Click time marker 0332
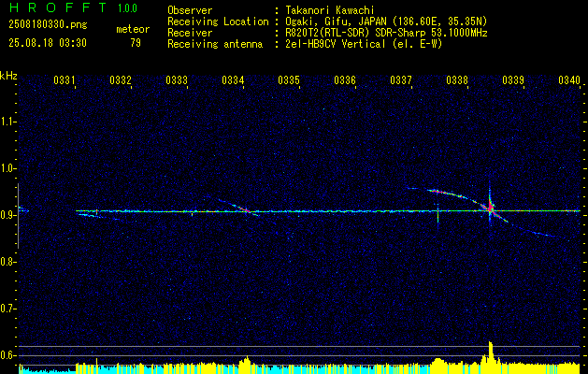The image size is (588, 374). coord(121,79)
